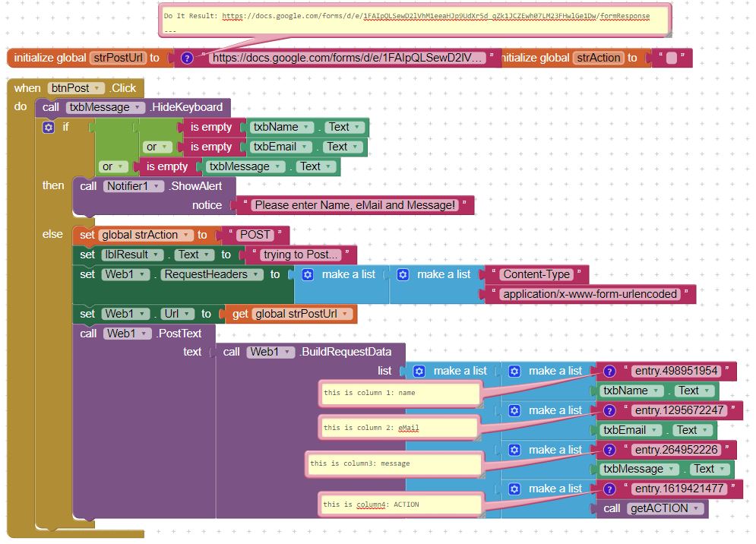Open the txbEmail dropdown in is empty check
The width and height of the screenshot is (756, 544).
(280, 147)
